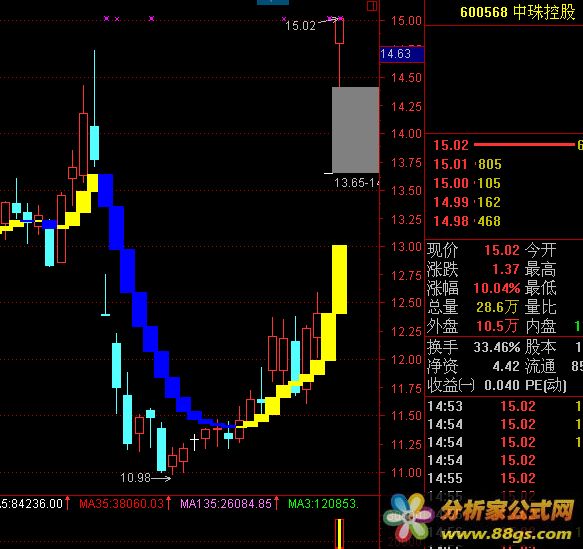Select the stock title 600568 中珠控股
The height and width of the screenshot is (549, 583).
[x=518, y=12]
